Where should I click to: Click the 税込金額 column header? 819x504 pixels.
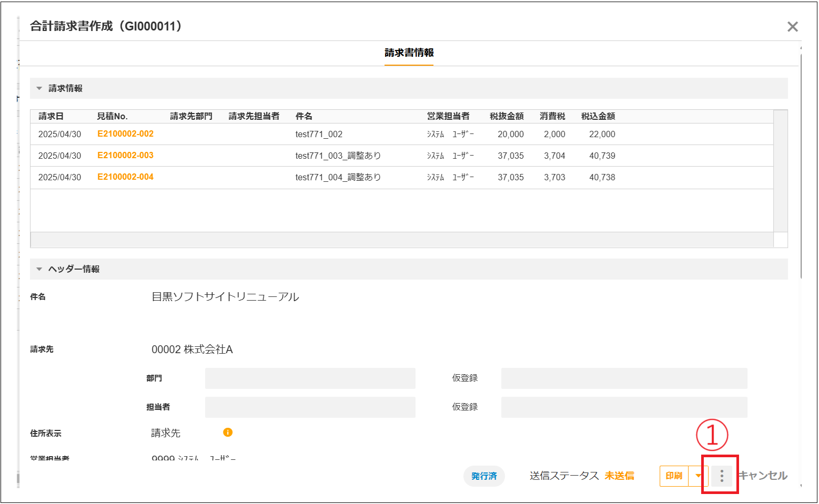(598, 116)
